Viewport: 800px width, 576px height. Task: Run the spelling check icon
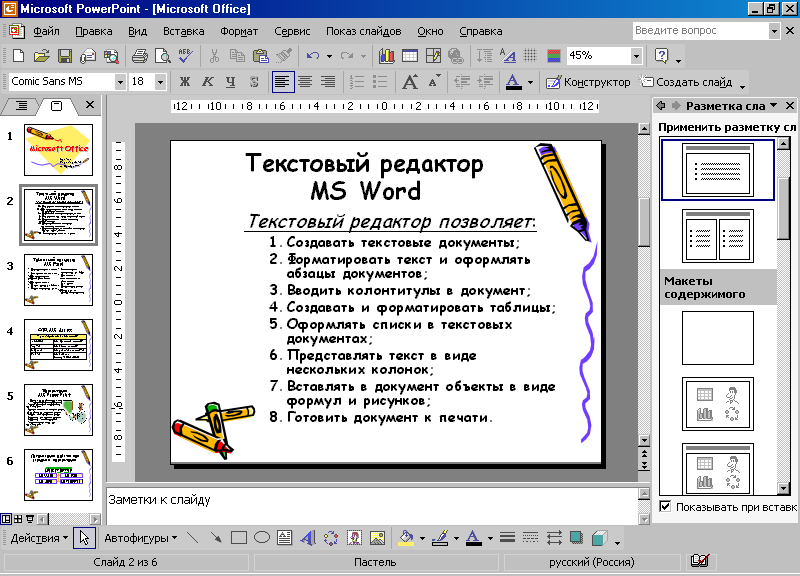coord(185,56)
